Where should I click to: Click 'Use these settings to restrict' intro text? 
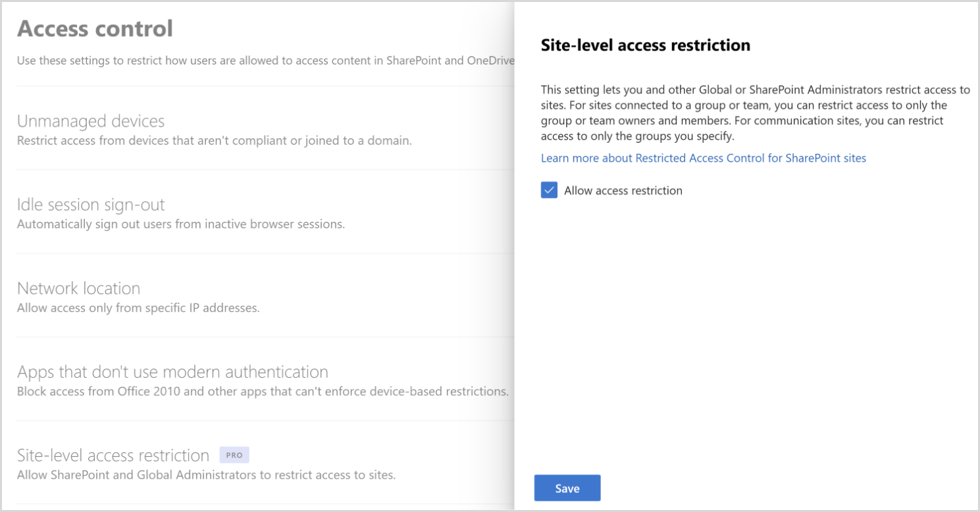(265, 61)
